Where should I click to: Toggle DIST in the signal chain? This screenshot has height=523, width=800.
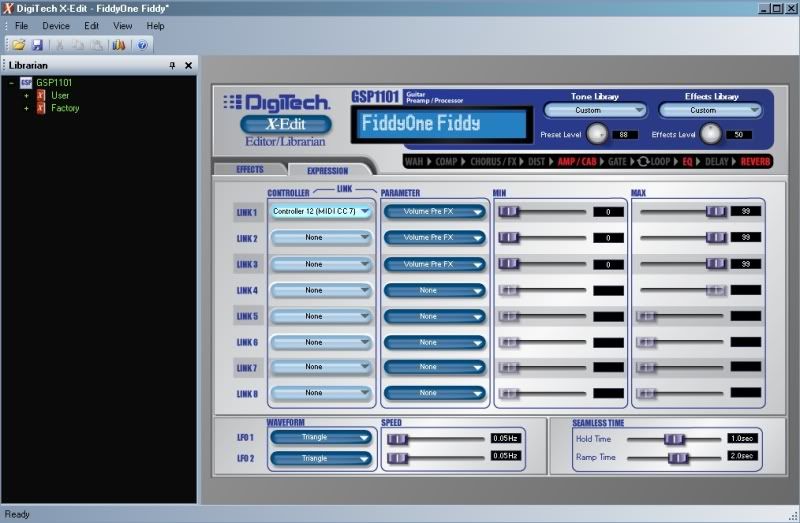coord(536,162)
